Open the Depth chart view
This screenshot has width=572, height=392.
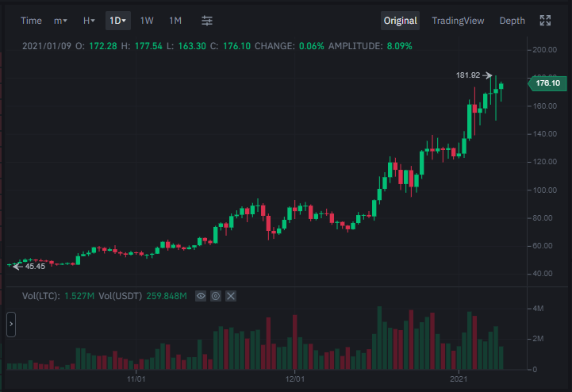click(512, 21)
